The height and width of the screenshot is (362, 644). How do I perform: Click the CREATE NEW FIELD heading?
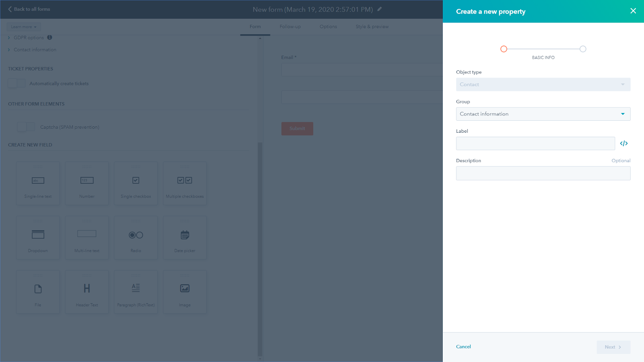(x=30, y=145)
